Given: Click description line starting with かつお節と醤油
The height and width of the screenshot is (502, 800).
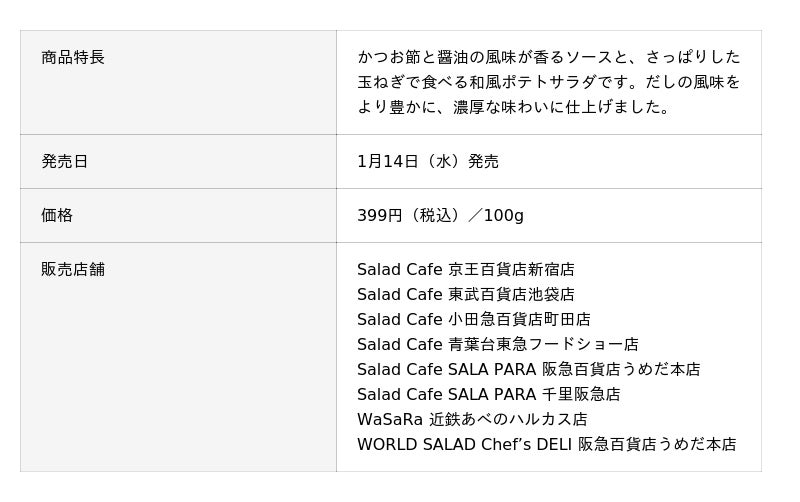Looking at the screenshot, I should (x=548, y=58).
